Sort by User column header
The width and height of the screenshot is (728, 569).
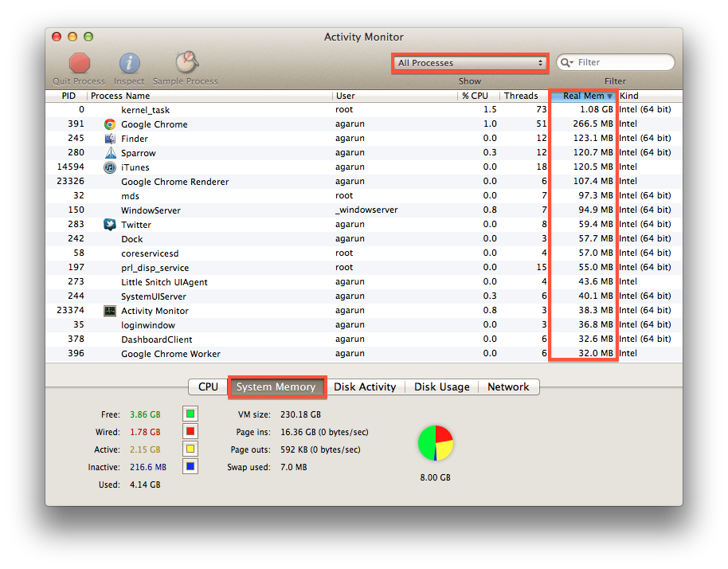coord(395,96)
